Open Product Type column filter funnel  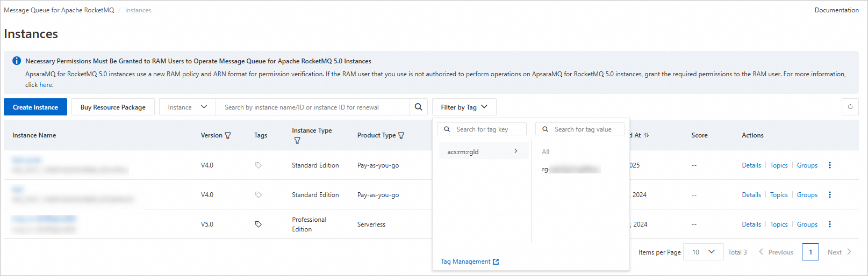tap(401, 136)
